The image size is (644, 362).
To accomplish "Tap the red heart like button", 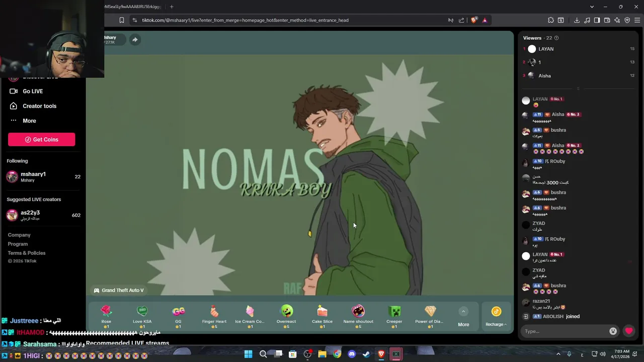I will (629, 331).
